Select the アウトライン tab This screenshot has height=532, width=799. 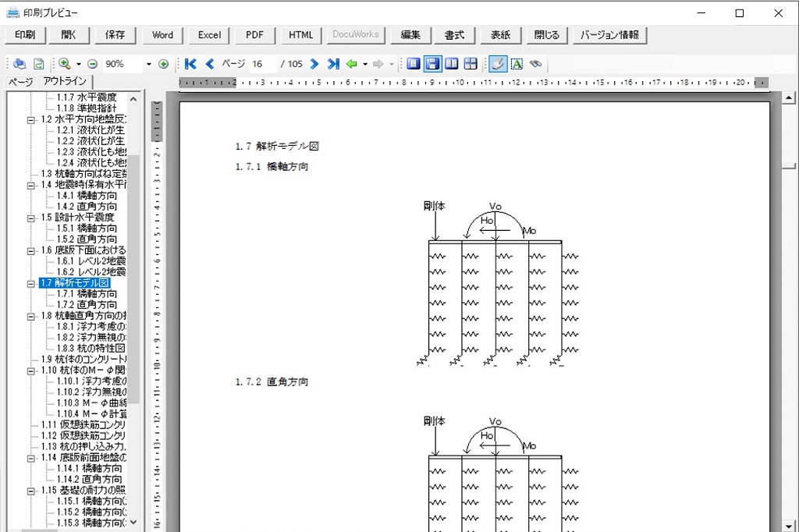65,82
